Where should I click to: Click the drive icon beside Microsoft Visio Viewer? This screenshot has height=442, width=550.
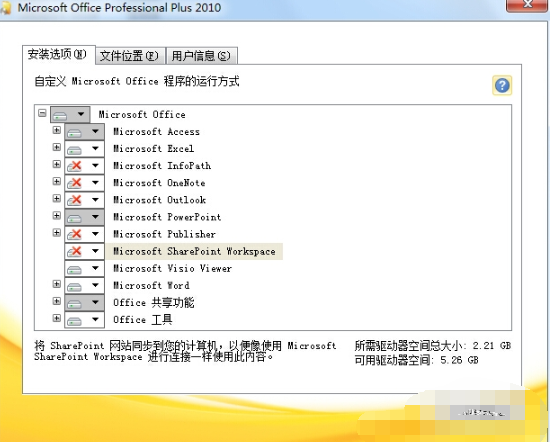pos(74,270)
